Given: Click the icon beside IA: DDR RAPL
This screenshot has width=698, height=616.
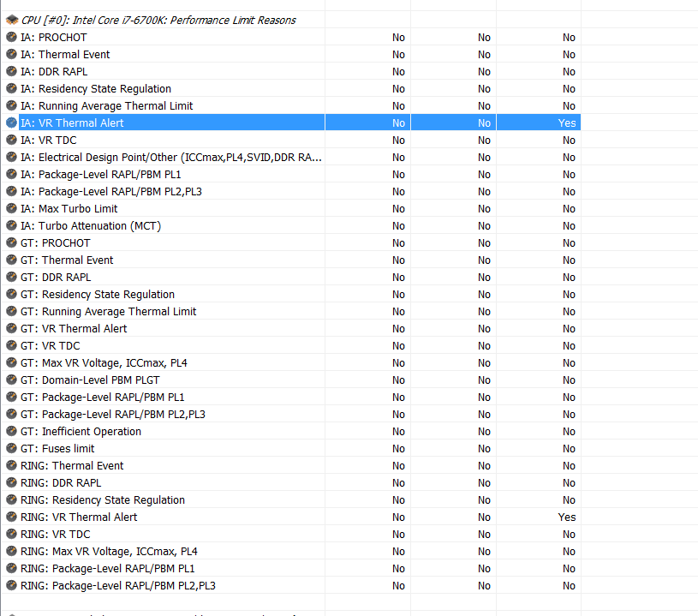Looking at the screenshot, I should tap(12, 71).
